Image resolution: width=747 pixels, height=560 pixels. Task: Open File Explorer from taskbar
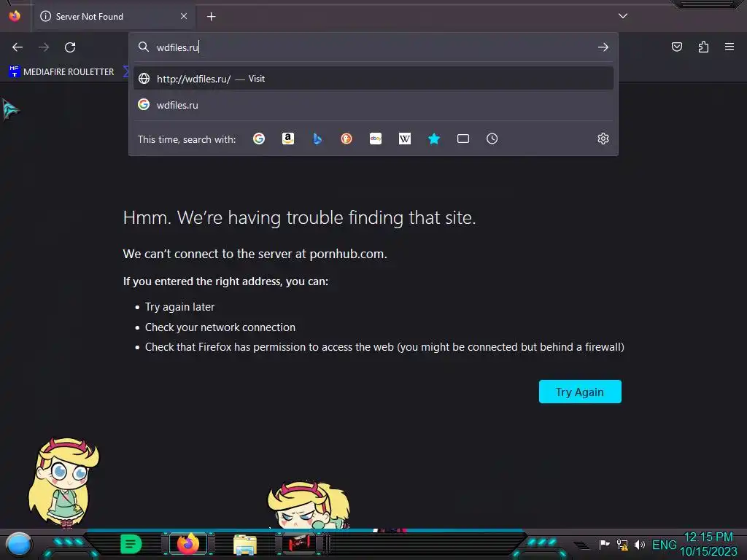[x=245, y=544]
